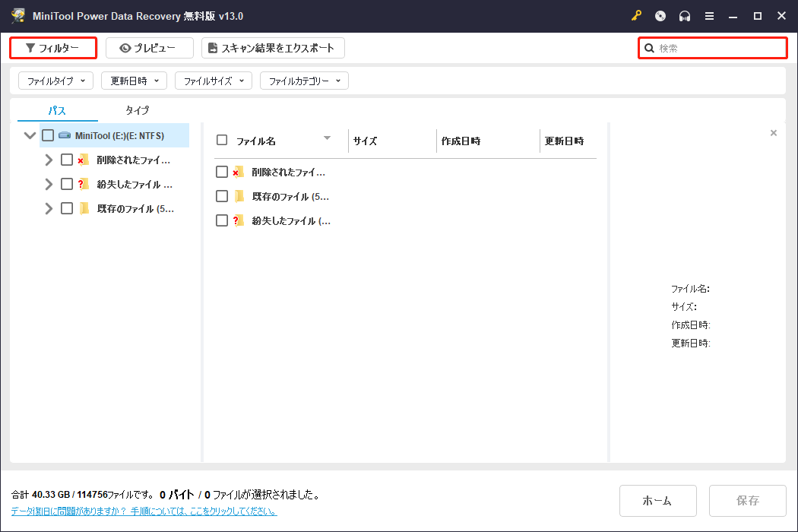Switch to the パス tab

[x=57, y=110]
